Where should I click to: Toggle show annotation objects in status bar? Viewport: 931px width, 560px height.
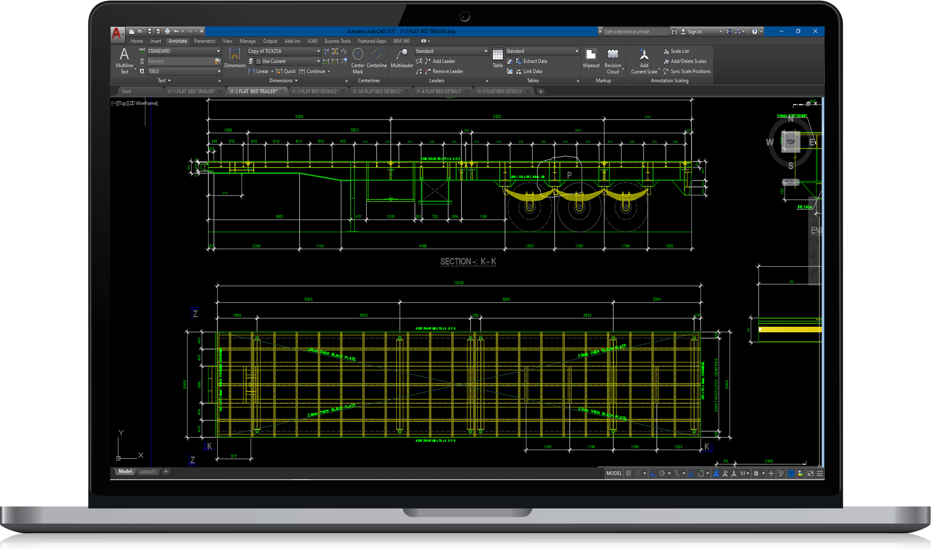(x=716, y=473)
